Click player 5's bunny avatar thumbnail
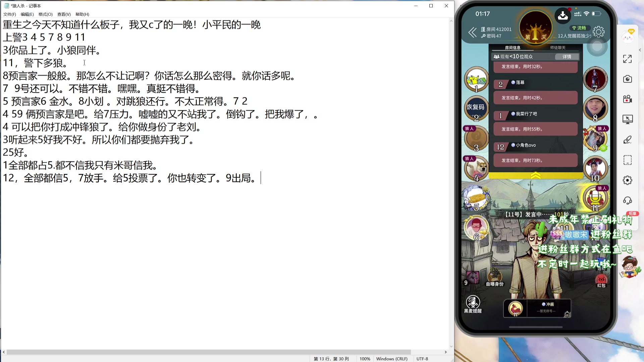 476,198
